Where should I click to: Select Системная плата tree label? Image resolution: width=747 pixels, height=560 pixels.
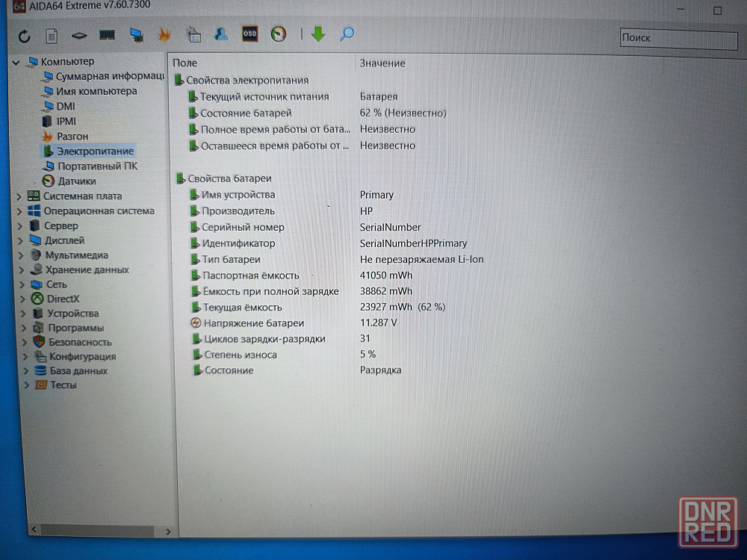pyautogui.click(x=82, y=196)
